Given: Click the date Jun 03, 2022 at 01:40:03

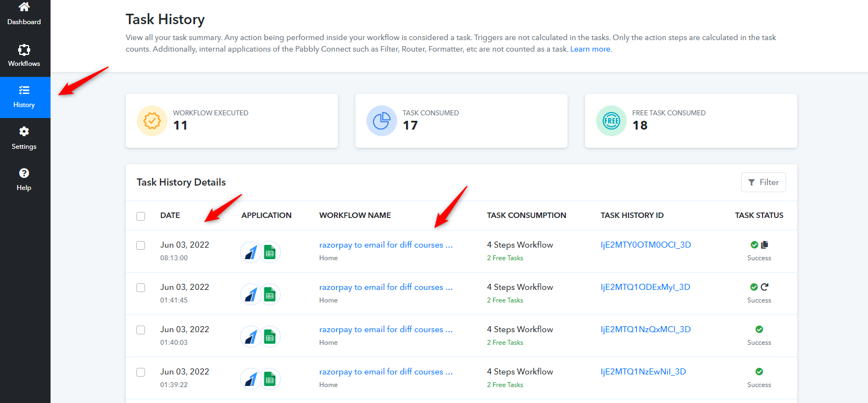Looking at the screenshot, I should pyautogui.click(x=185, y=329).
